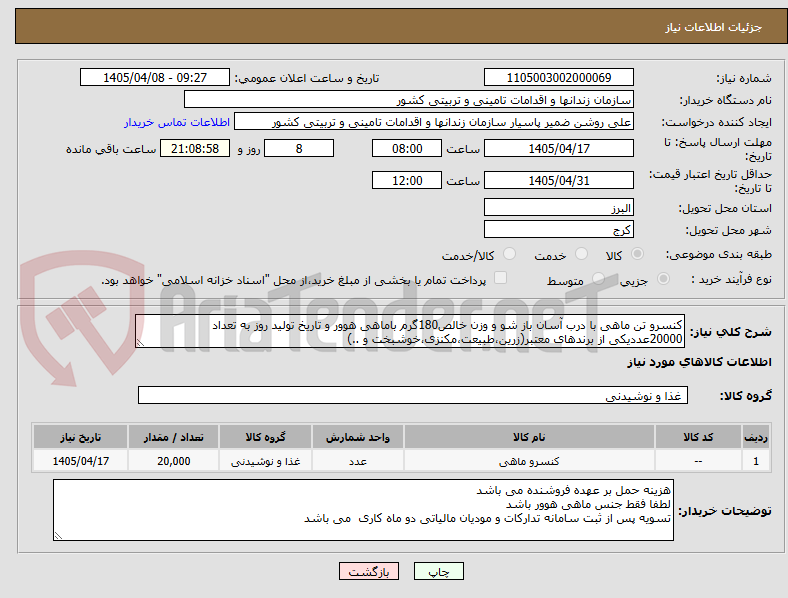Click the بازگشت (Back) button

(369, 571)
